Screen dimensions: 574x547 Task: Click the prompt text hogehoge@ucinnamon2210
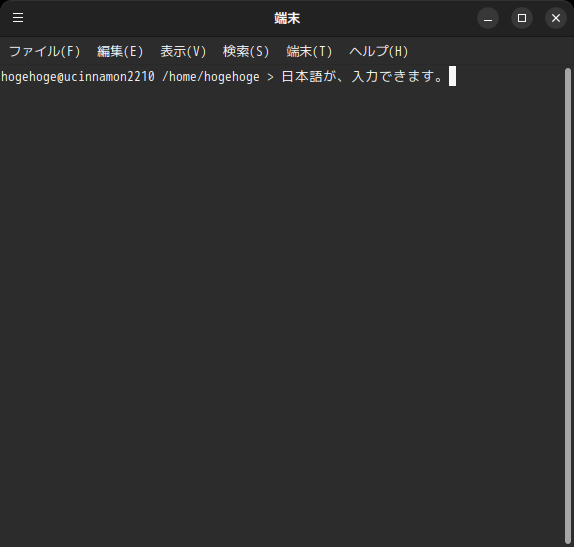click(x=78, y=77)
